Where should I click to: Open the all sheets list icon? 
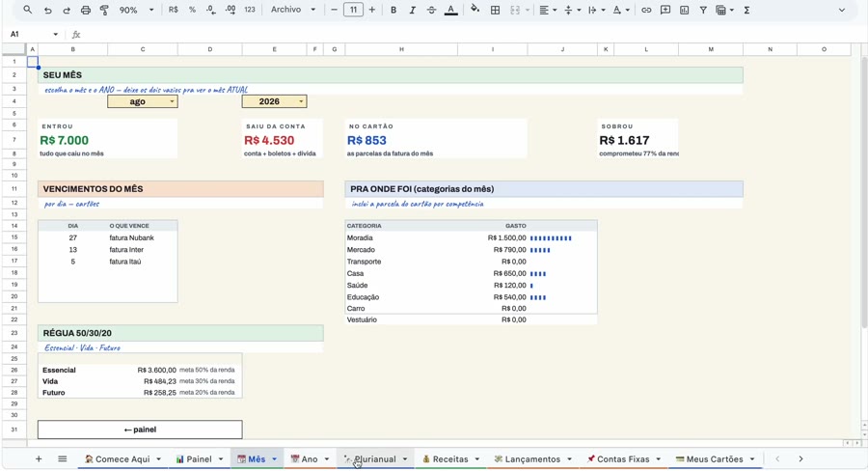click(x=63, y=458)
